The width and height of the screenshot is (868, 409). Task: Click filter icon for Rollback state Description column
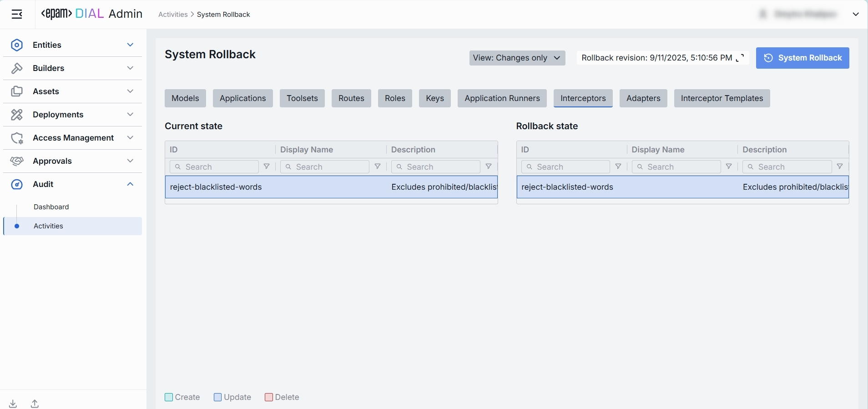click(840, 167)
